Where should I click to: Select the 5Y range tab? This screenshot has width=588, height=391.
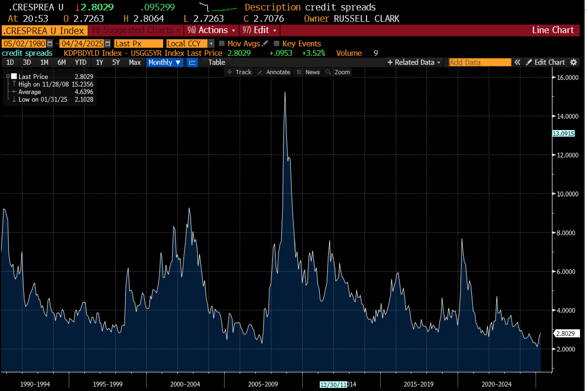pos(116,62)
